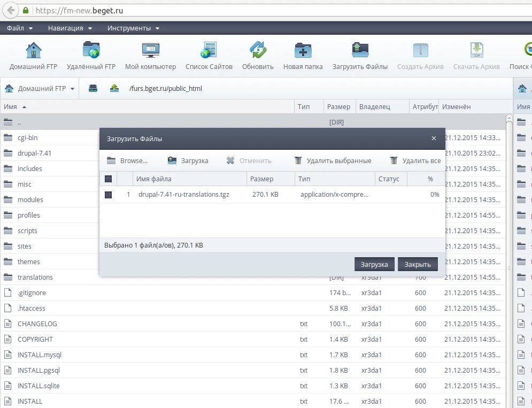Viewport: 532px width, 408px height.
Task: Toggle checkbox for drupal-7.41-ru-translations.tgz
Action: click(108, 195)
